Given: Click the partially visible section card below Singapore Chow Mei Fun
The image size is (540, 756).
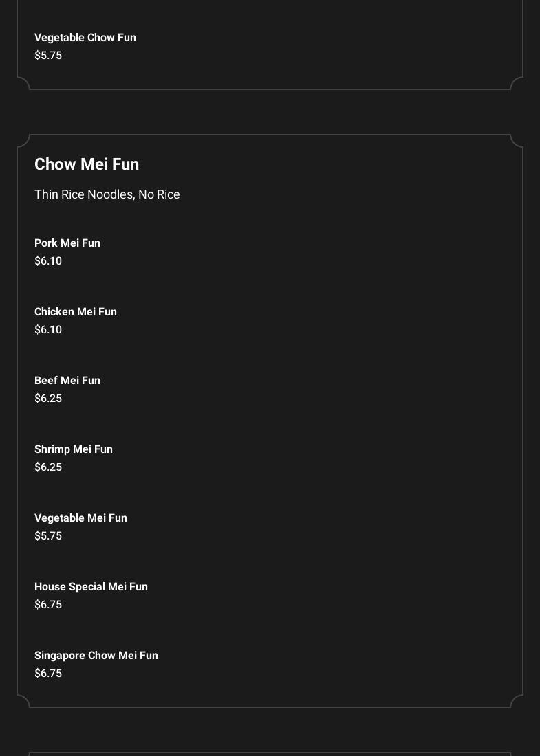Looking at the screenshot, I should click(x=270, y=755).
